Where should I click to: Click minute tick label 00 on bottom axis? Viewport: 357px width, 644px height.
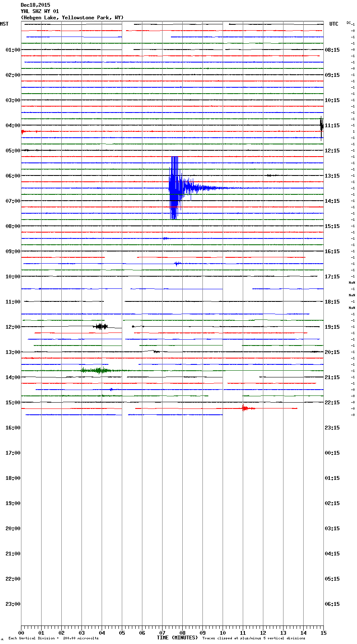(21, 633)
